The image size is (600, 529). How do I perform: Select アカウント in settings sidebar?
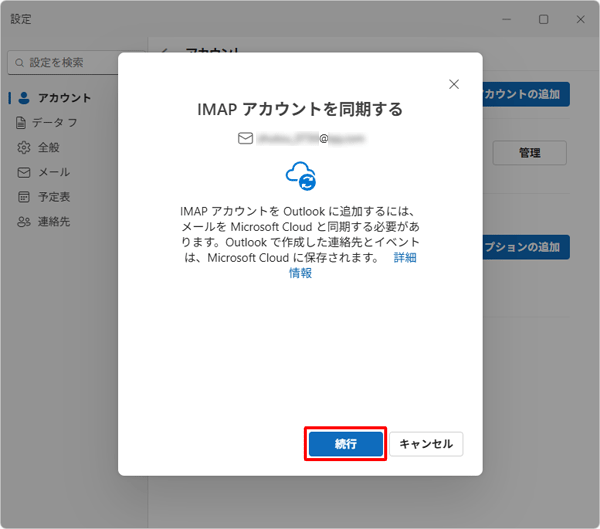tap(63, 98)
